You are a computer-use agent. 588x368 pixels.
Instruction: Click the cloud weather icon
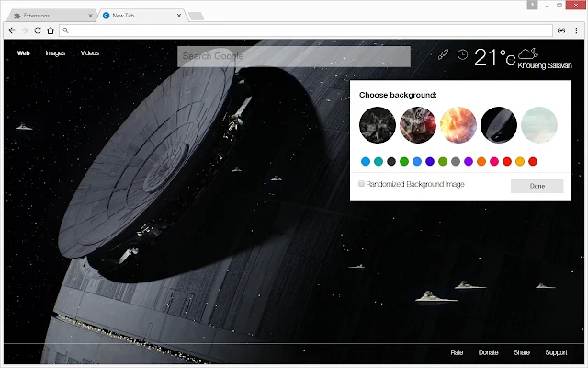pyautogui.click(x=528, y=53)
